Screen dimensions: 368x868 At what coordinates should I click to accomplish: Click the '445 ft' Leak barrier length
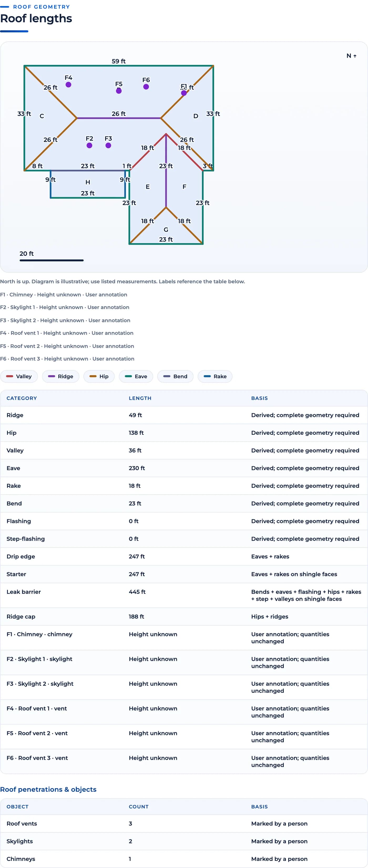point(137,592)
